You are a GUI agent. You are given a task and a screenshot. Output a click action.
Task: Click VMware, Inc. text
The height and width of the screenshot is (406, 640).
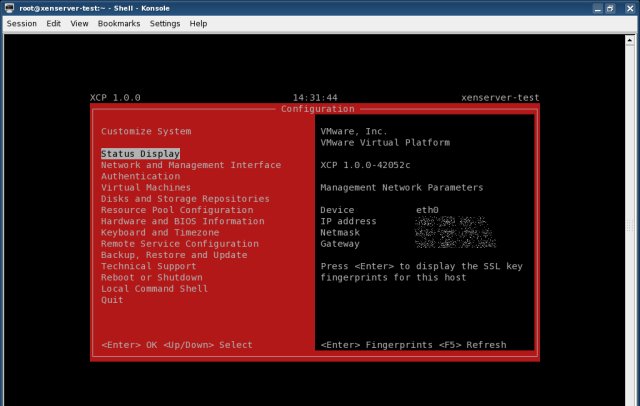tap(353, 131)
